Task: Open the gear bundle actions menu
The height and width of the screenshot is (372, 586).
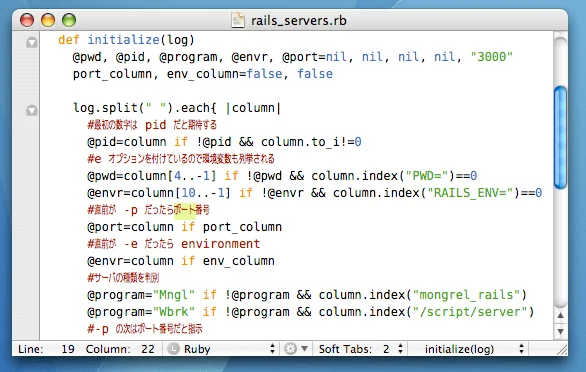Action: pos(296,349)
